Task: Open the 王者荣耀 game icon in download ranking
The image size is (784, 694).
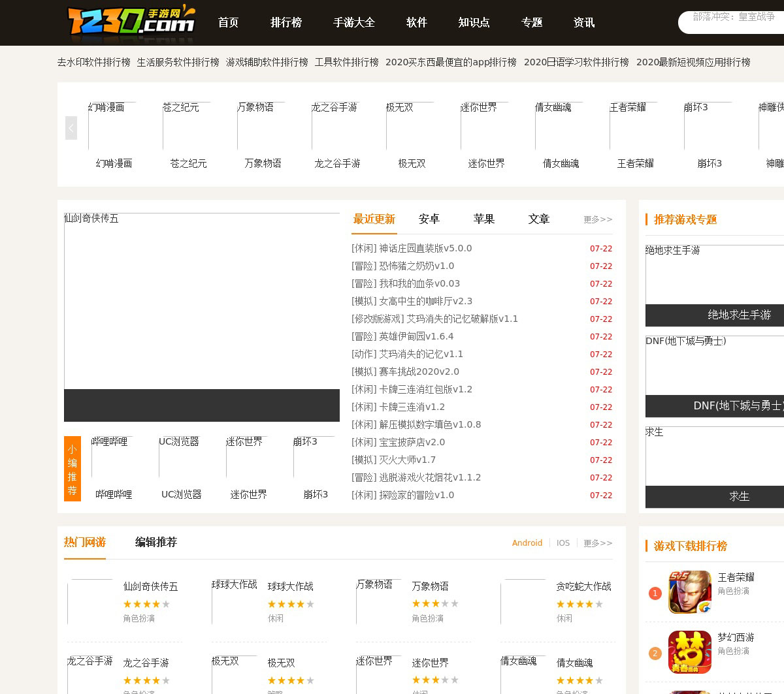Action: (689, 592)
